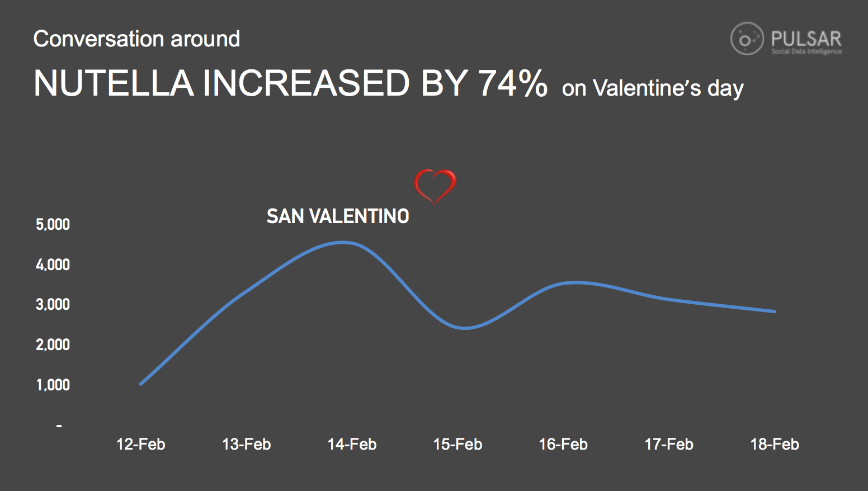Select the "Conversation around" subtitle text
The width and height of the screenshot is (868, 491).
tap(136, 39)
